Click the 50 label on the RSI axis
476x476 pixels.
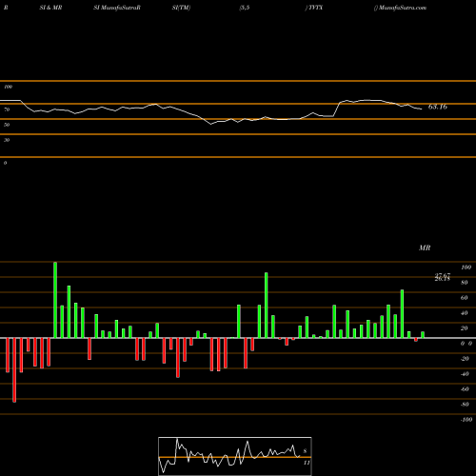(x=7, y=125)
